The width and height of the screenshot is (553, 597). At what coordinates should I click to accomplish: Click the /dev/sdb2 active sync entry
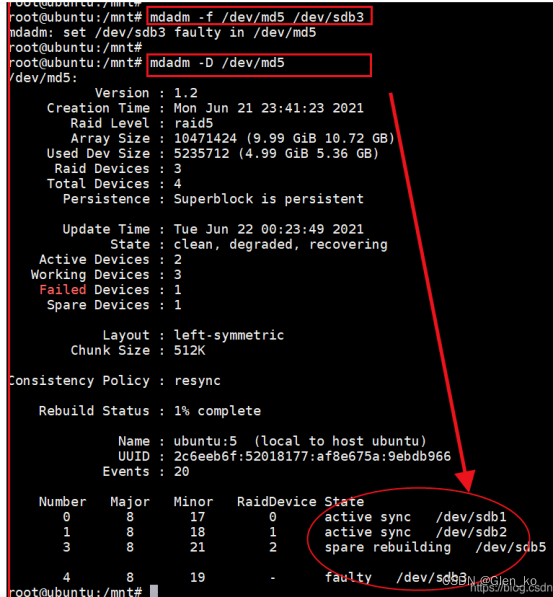point(416,532)
